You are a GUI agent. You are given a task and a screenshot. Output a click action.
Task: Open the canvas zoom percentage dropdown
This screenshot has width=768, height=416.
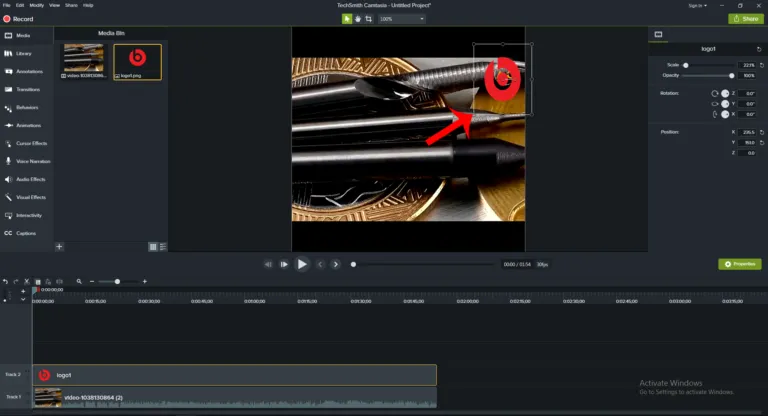click(401, 18)
